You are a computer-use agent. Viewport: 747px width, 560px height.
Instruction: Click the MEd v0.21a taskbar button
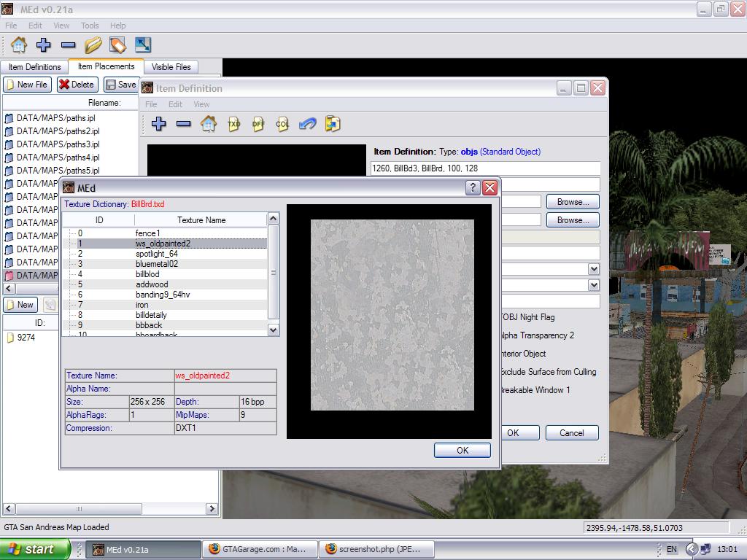[x=144, y=549]
